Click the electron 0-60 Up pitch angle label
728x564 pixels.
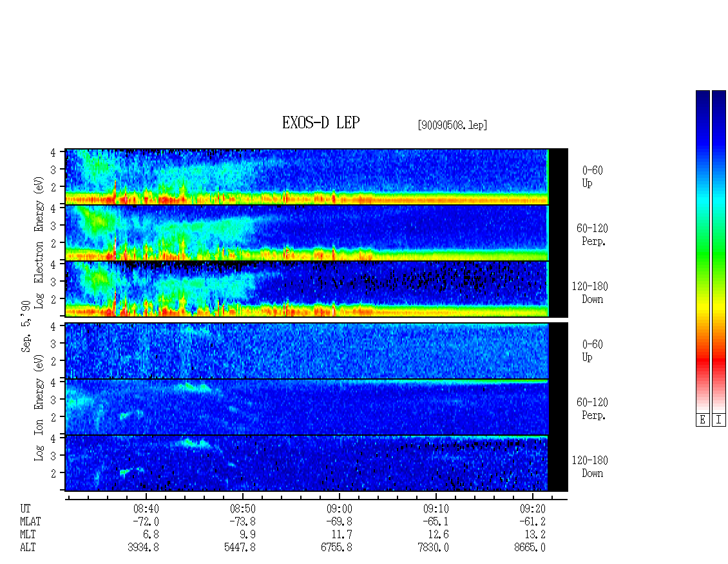click(593, 177)
